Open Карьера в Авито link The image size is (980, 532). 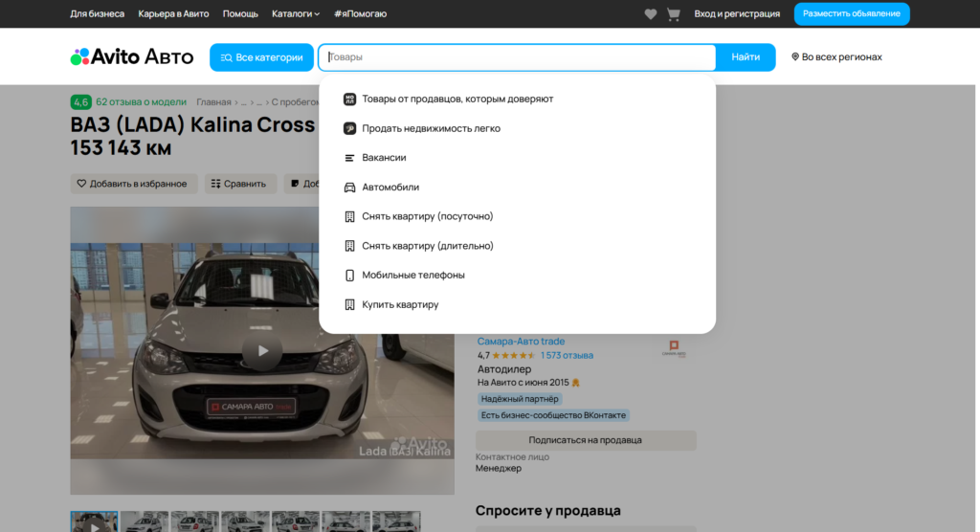173,13
